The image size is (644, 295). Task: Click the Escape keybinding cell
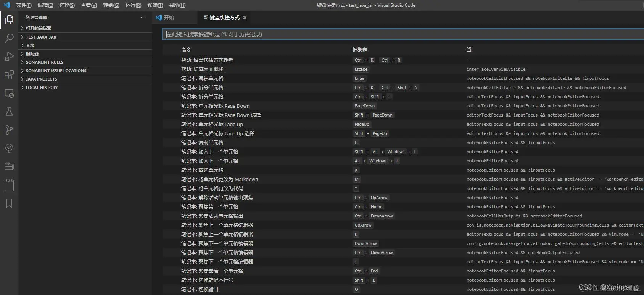coord(361,69)
